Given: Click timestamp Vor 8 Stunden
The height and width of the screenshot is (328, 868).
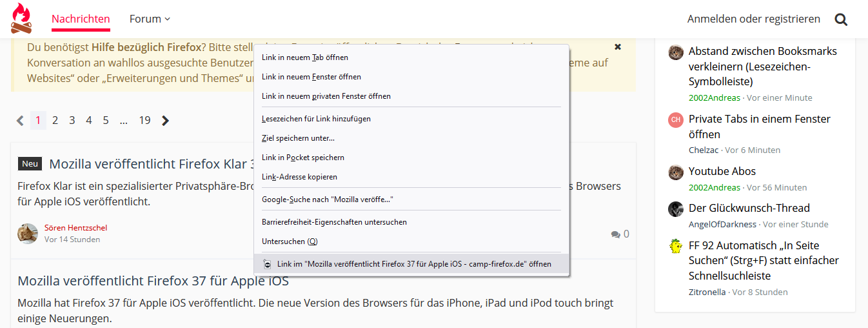Looking at the screenshot, I should [760, 292].
